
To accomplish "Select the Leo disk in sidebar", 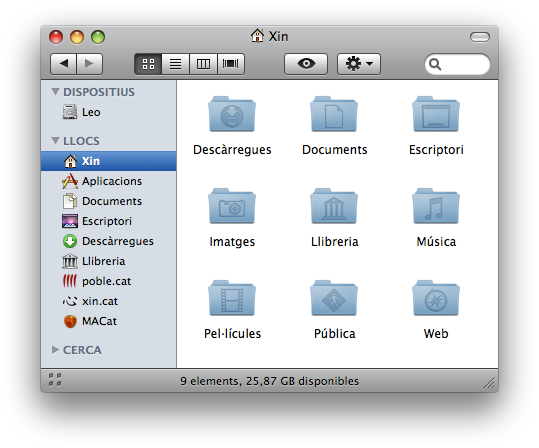I will [x=109, y=112].
